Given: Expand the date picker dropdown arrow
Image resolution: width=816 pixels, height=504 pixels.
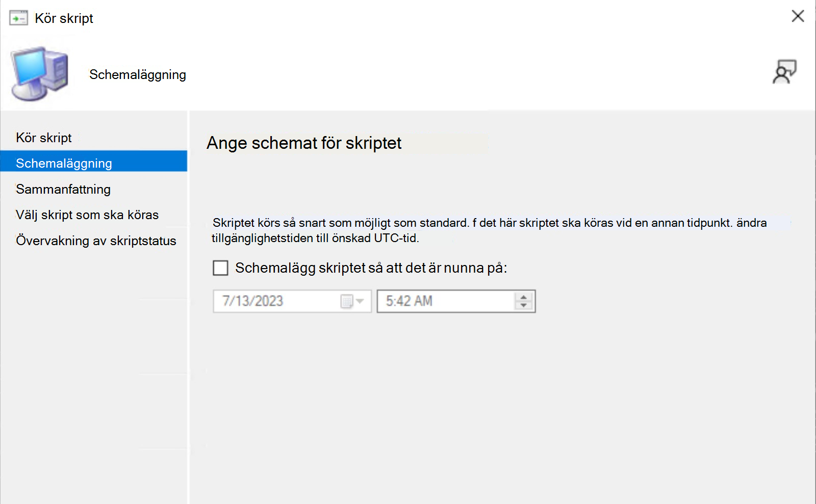Looking at the screenshot, I should pos(360,301).
